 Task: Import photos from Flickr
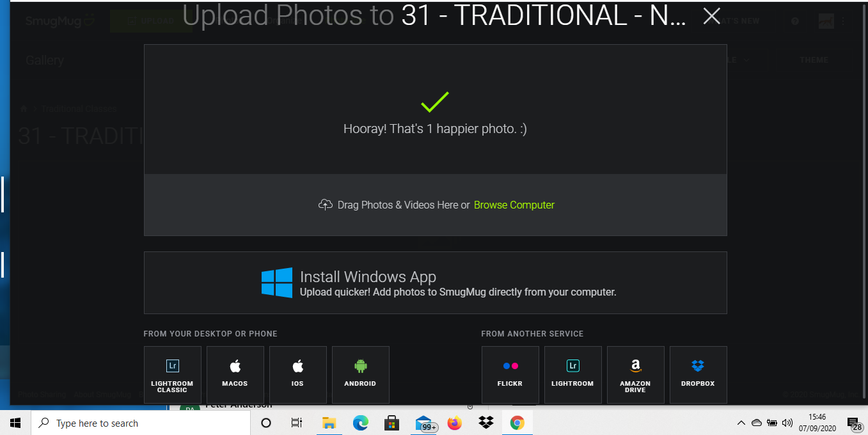[510, 375]
